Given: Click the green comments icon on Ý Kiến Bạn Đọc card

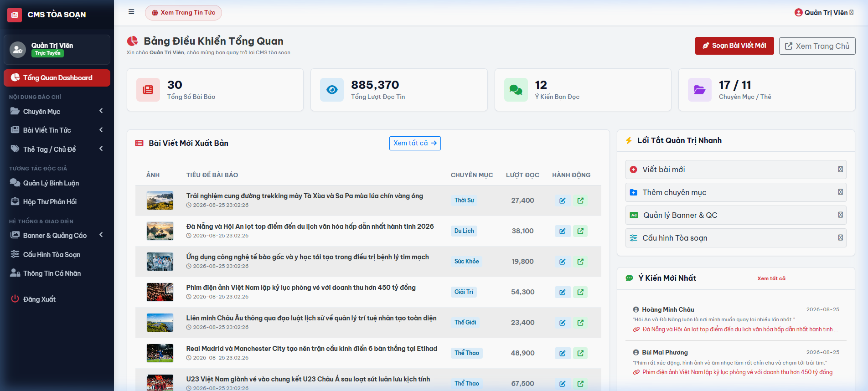Looking at the screenshot, I should tap(516, 90).
